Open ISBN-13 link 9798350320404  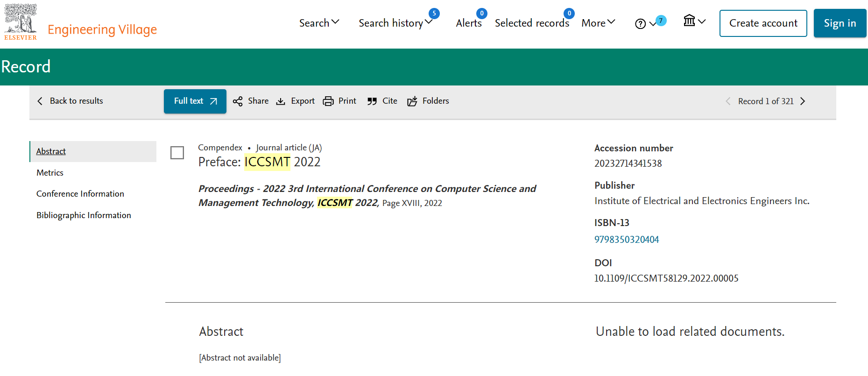click(x=627, y=240)
